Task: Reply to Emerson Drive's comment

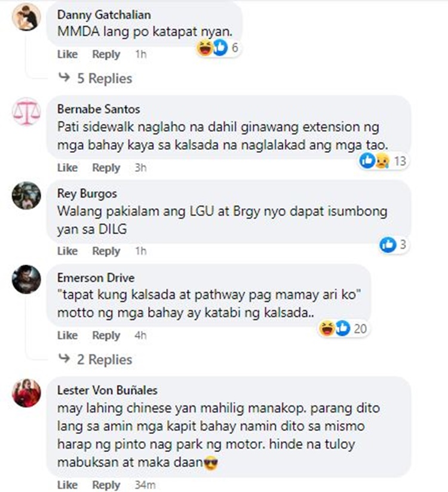Action: click(x=106, y=336)
